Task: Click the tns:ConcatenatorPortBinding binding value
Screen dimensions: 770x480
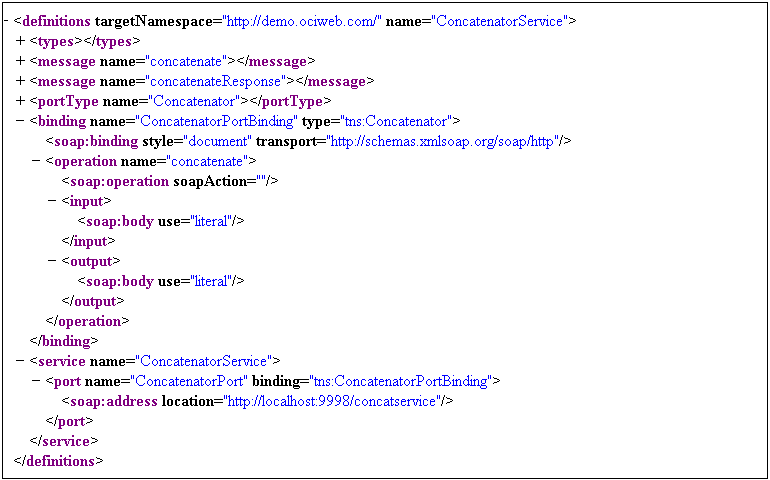Action: 401,381
